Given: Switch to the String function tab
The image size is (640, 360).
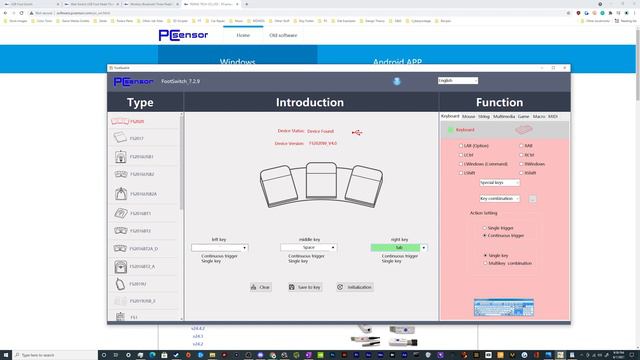Looking at the screenshot, I should tap(484, 117).
